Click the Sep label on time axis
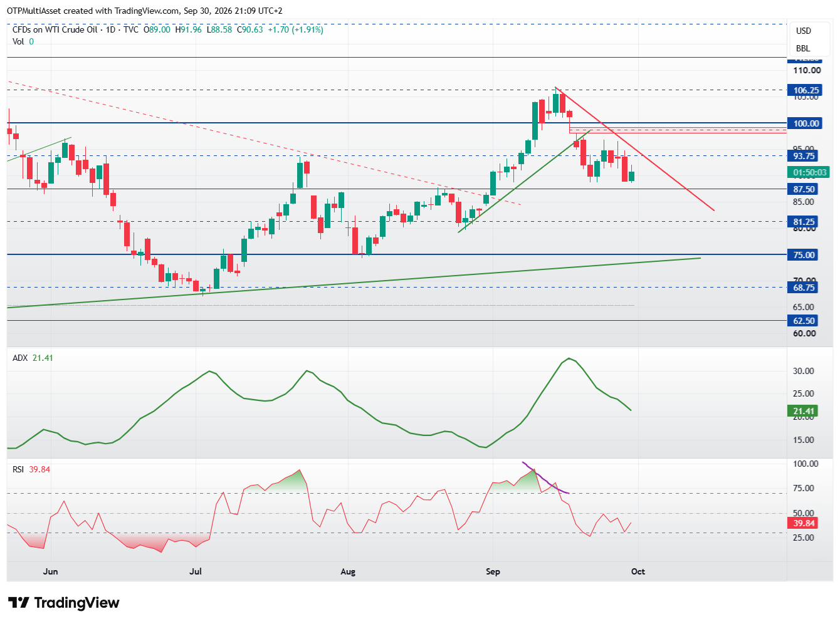The width and height of the screenshot is (840, 624). pos(493,571)
